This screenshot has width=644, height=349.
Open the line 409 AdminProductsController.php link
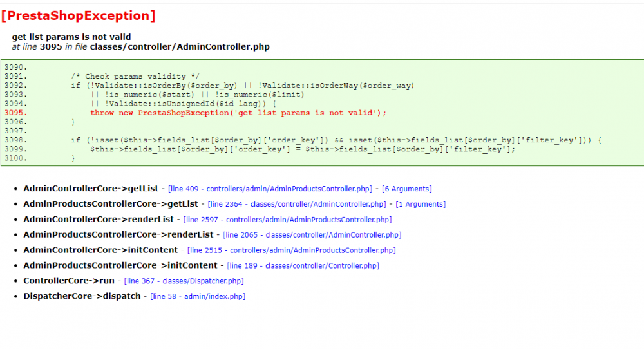click(x=270, y=189)
